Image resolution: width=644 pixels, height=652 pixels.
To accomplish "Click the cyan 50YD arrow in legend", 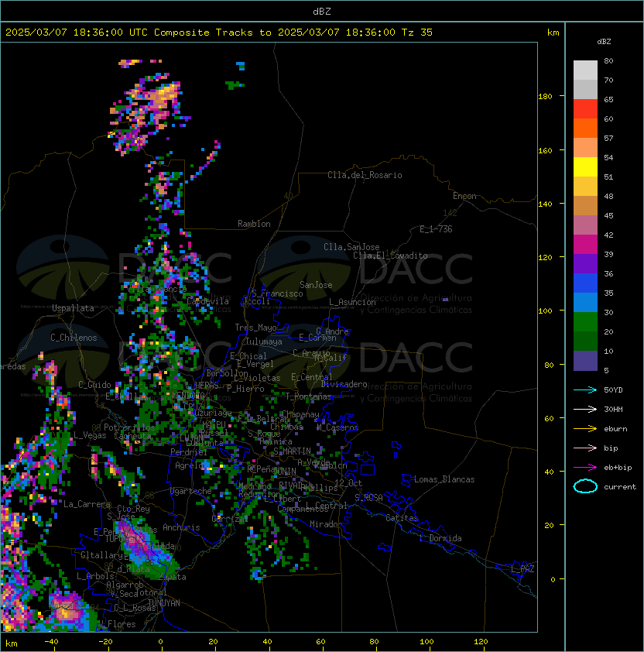I will tap(585, 389).
